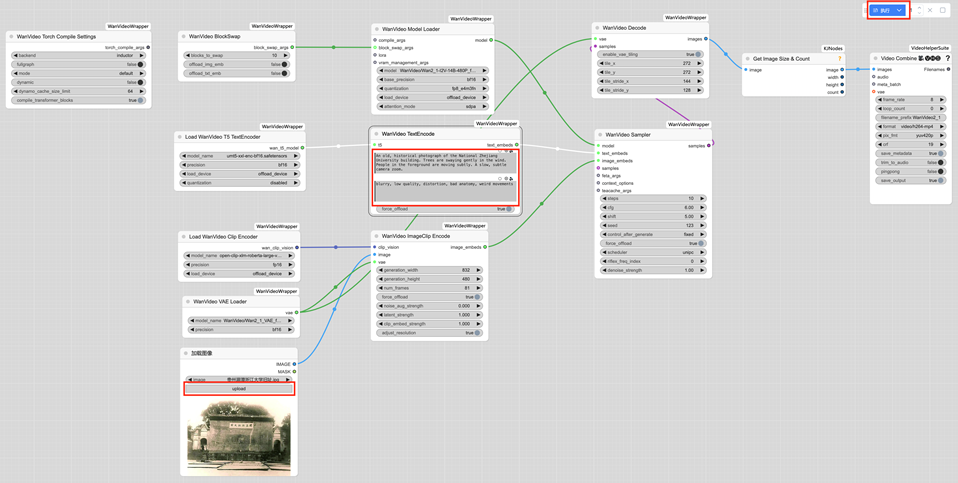
Task: Open model_name umt5-xxl-enc-bf16 dropdown
Action: 240,156
